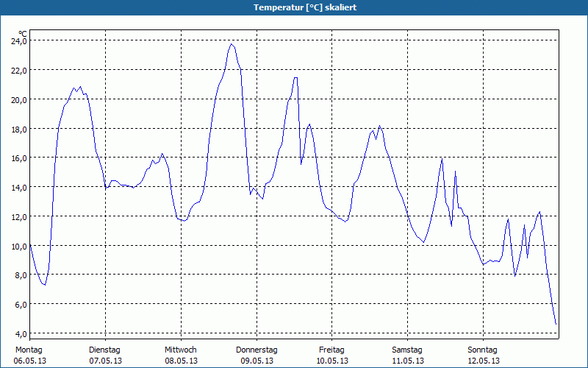Image resolution: width=588 pixels, height=368 pixels.
Task: Click the Montag day label
Action: (29, 350)
